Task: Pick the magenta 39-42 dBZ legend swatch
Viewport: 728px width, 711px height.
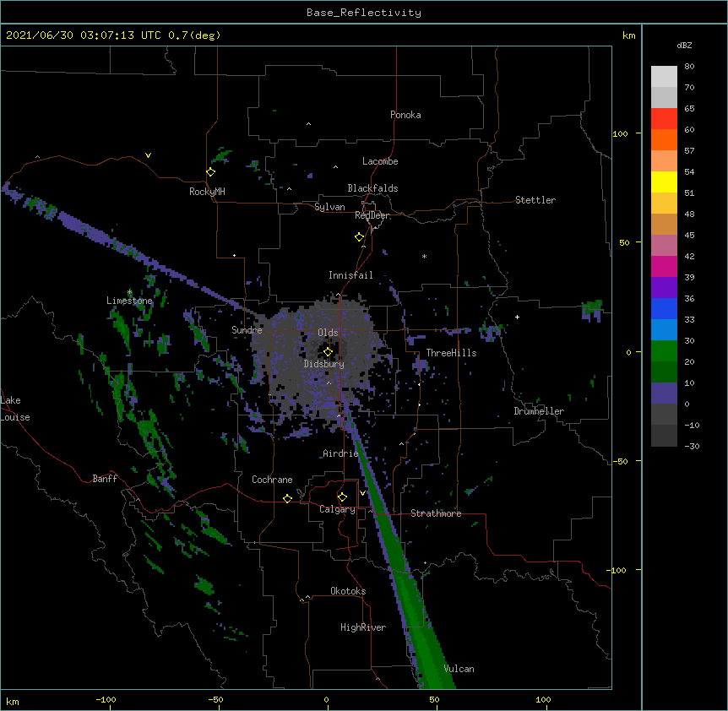Action: (x=664, y=266)
